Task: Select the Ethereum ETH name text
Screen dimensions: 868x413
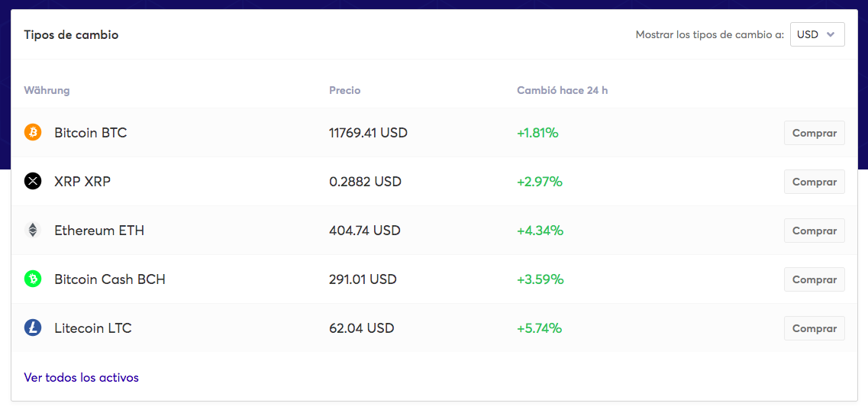Action: (x=99, y=231)
